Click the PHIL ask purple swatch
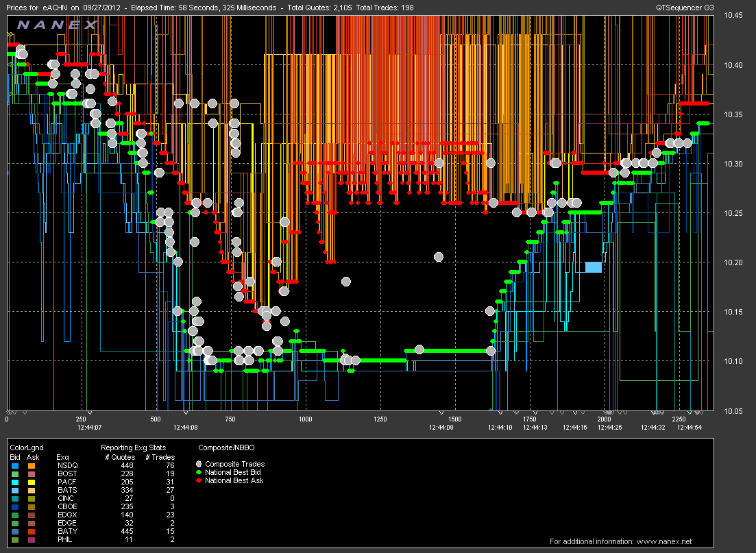Screen dimensions: 756x553 [x=31, y=539]
